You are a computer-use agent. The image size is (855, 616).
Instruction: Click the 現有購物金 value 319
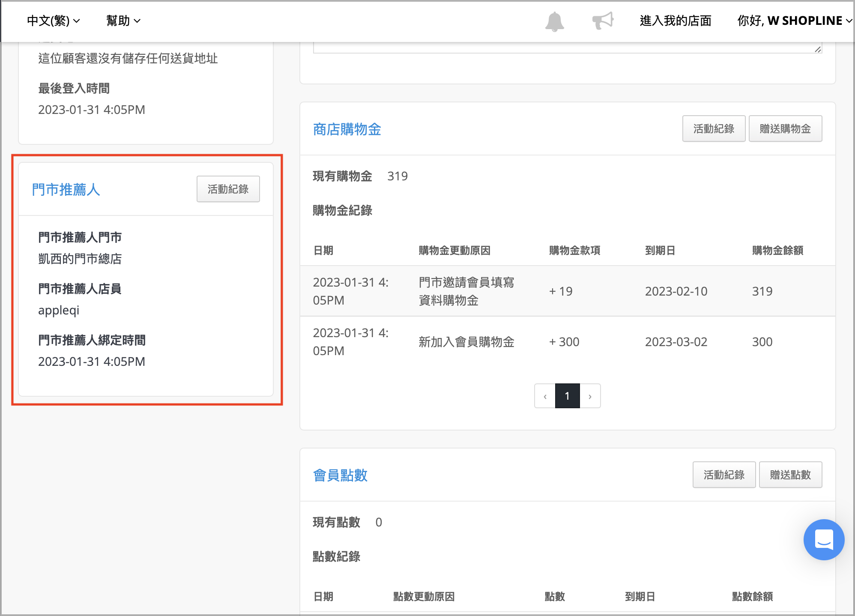coord(398,176)
